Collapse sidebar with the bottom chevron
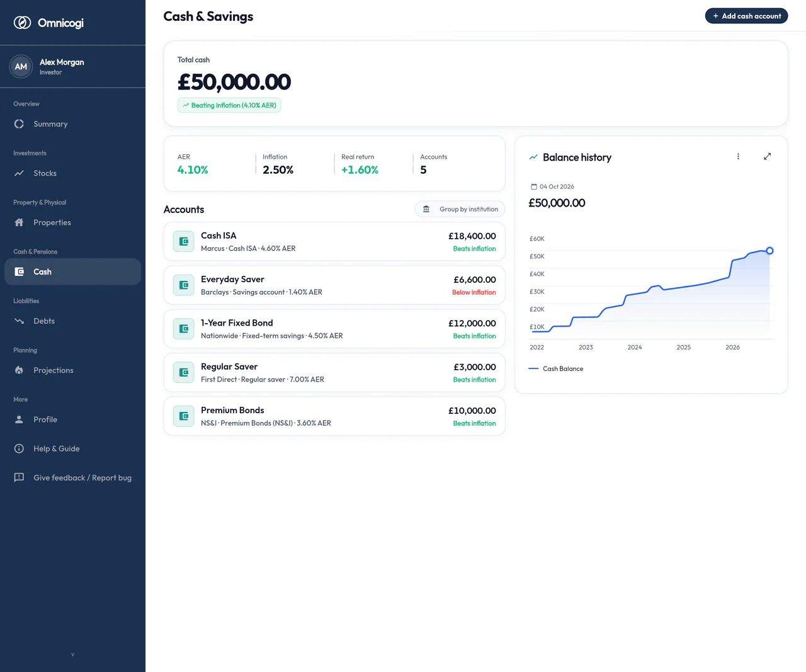This screenshot has width=806, height=672. pyautogui.click(x=72, y=654)
